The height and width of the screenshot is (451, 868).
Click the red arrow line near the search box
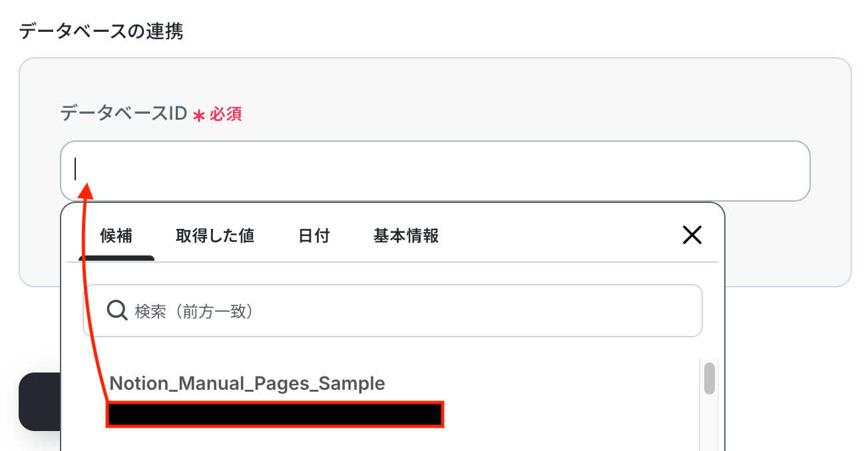coord(89,311)
